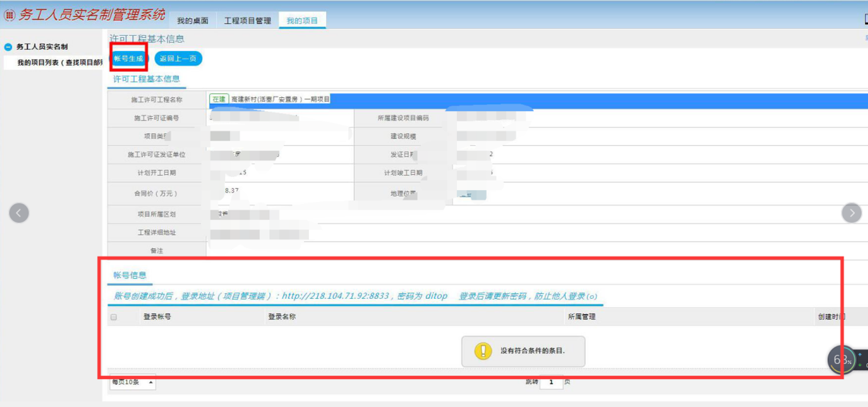Select the 帐号信息 section tab
The image size is (868, 407).
(x=130, y=275)
